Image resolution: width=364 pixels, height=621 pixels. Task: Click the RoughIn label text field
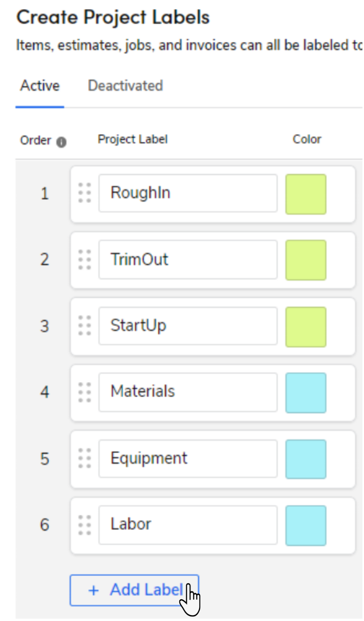click(188, 193)
